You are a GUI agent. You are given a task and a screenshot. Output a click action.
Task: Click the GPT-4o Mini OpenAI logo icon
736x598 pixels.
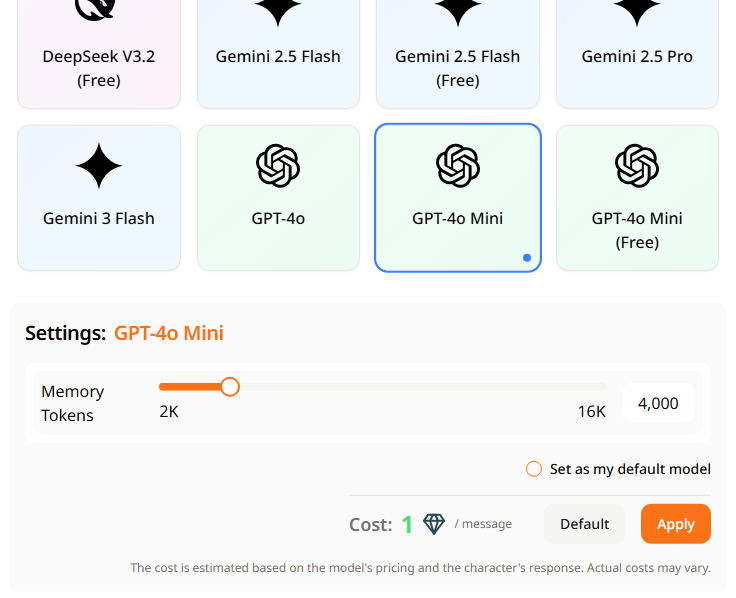click(458, 166)
